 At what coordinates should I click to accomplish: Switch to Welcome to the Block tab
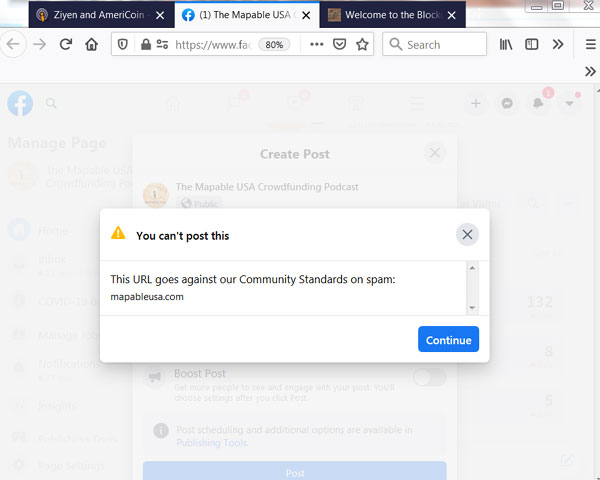coord(393,15)
